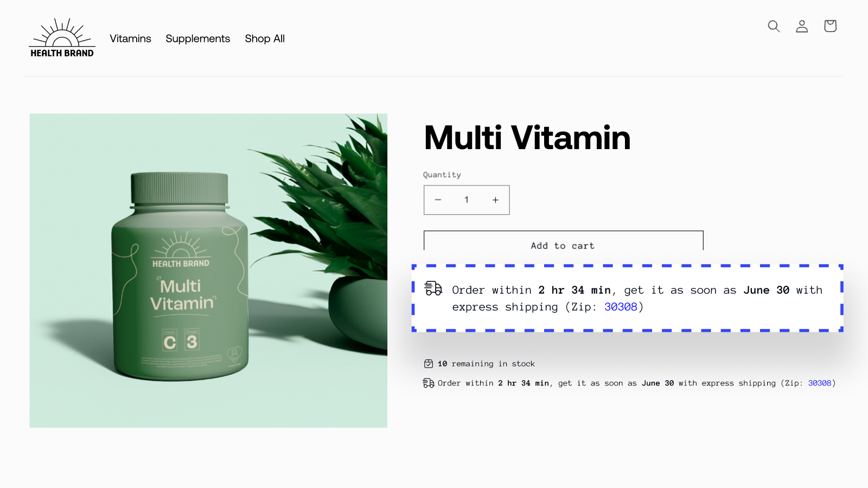868x488 pixels.
Task: Click zip code 30308 on the bottom shipping line
Action: (820, 383)
